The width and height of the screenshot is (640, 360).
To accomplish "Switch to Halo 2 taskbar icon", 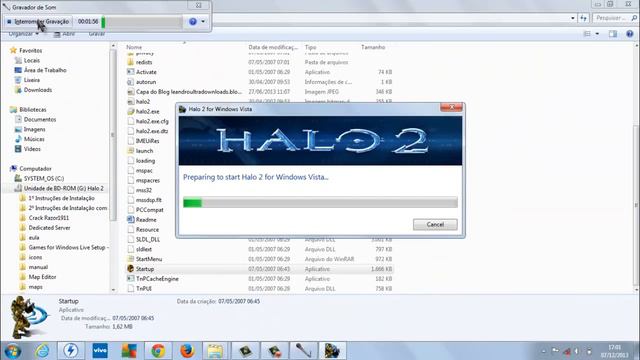I will 332,351.
